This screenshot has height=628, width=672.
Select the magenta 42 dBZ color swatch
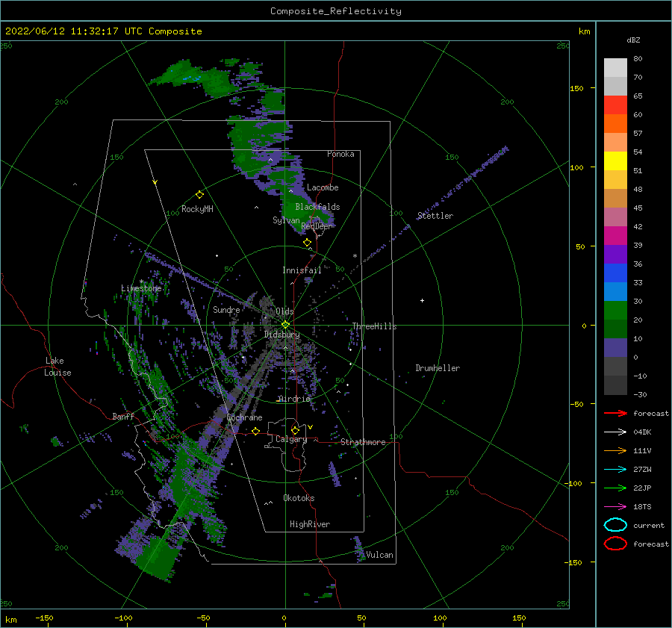pos(615,236)
